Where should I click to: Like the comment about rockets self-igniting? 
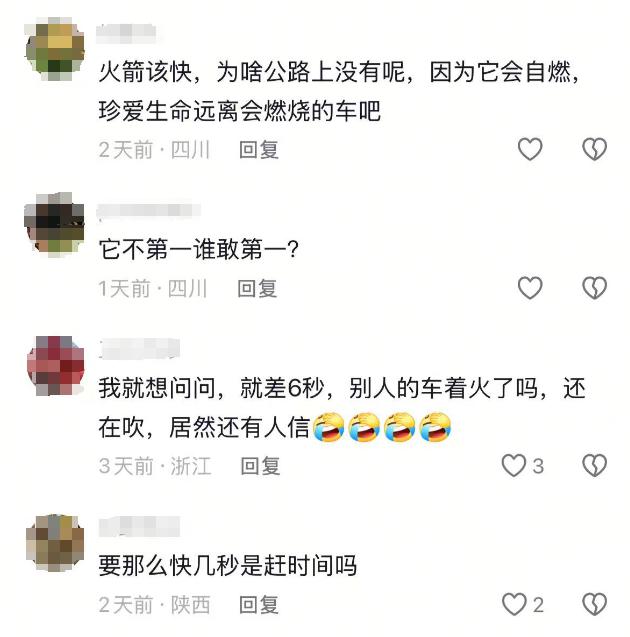point(530,149)
